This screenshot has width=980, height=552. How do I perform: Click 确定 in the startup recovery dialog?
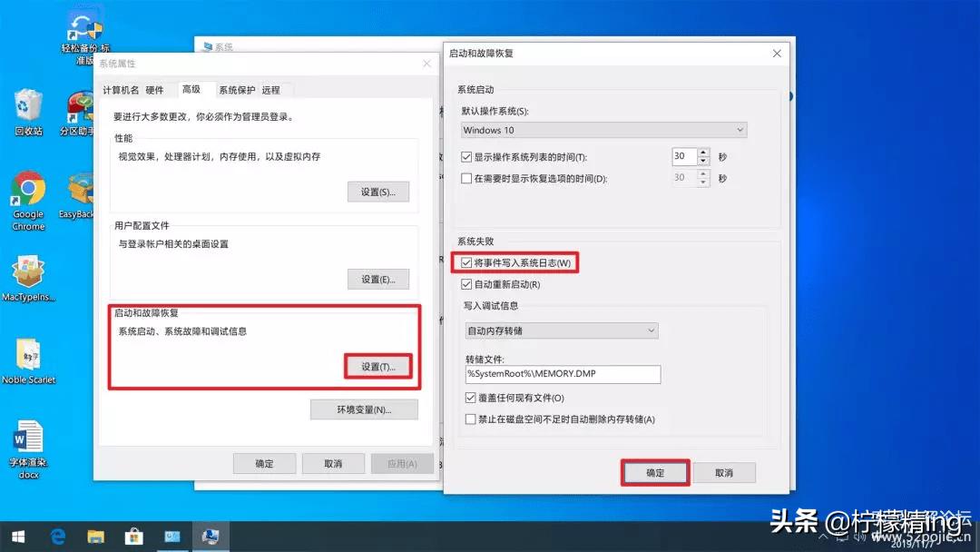point(654,472)
